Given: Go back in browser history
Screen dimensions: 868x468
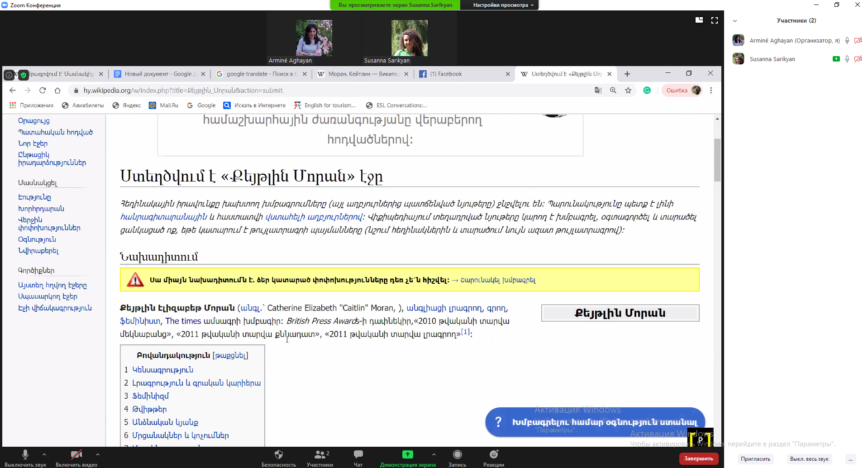Looking at the screenshot, I should pos(13,91).
